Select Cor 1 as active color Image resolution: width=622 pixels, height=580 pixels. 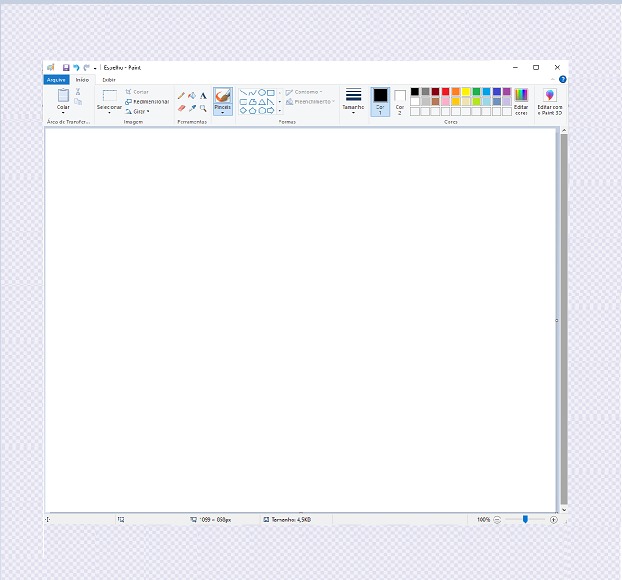point(380,100)
